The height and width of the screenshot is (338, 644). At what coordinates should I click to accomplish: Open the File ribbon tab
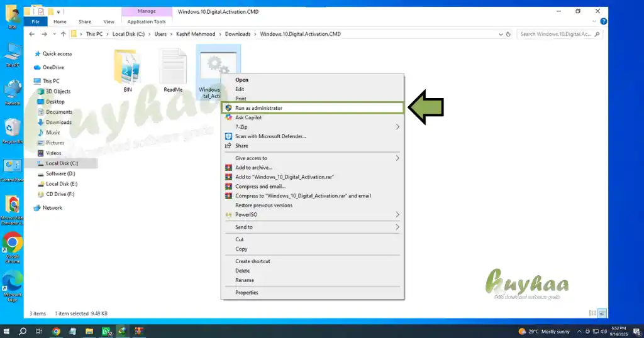[36, 22]
